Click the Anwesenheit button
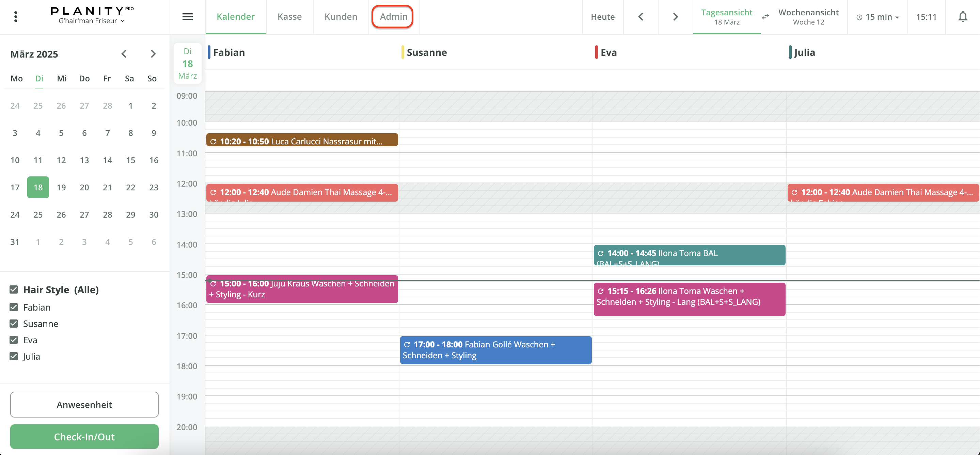The width and height of the screenshot is (980, 455). [x=84, y=404]
